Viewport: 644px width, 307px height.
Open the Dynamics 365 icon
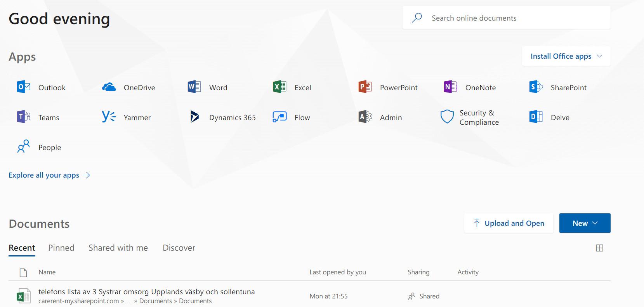[x=194, y=117]
